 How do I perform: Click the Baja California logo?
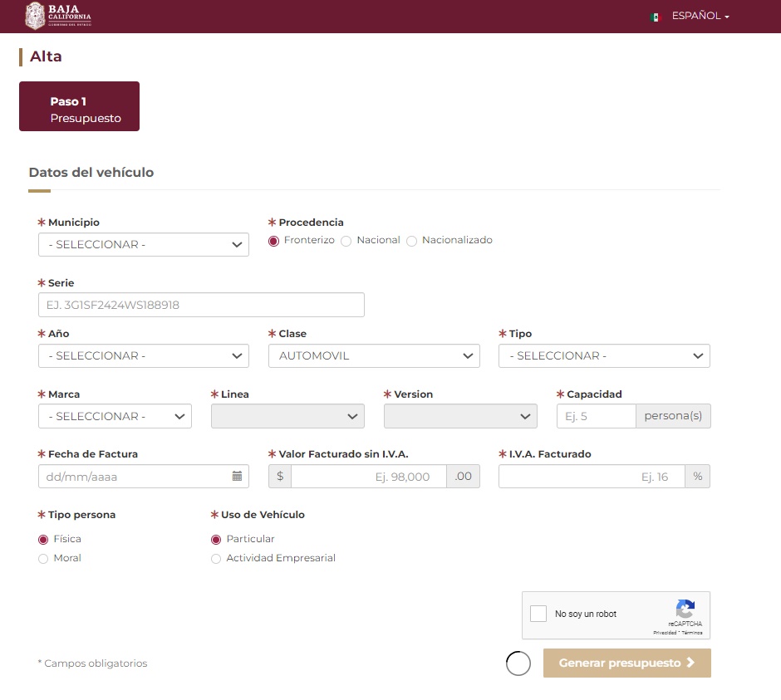[58, 16]
